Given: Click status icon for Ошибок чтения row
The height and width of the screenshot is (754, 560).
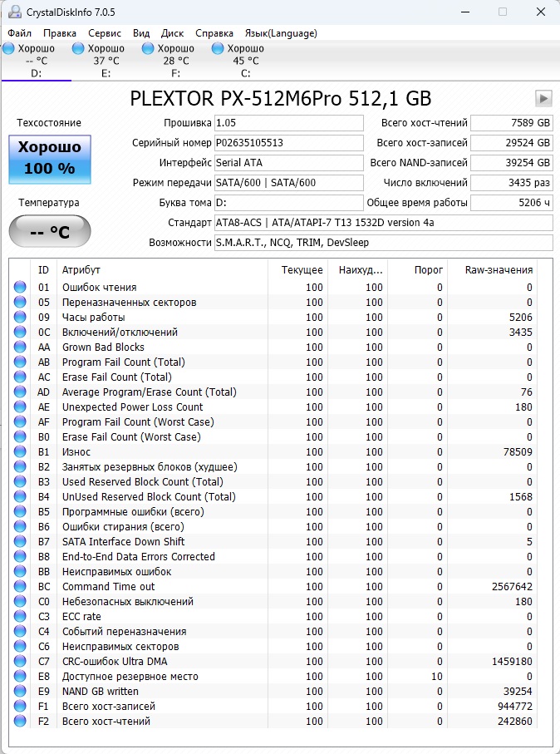Looking at the screenshot, I should (20, 287).
